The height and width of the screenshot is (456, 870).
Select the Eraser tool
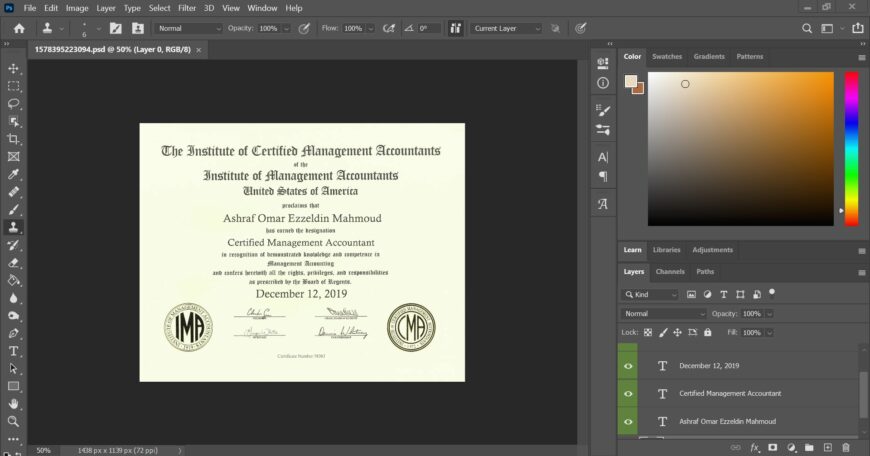[13, 263]
